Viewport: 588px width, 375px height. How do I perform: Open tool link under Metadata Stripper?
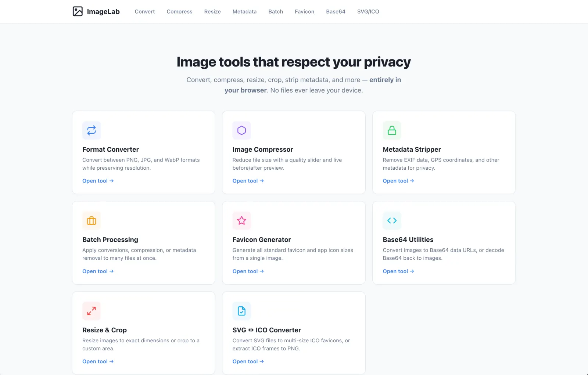click(x=398, y=181)
